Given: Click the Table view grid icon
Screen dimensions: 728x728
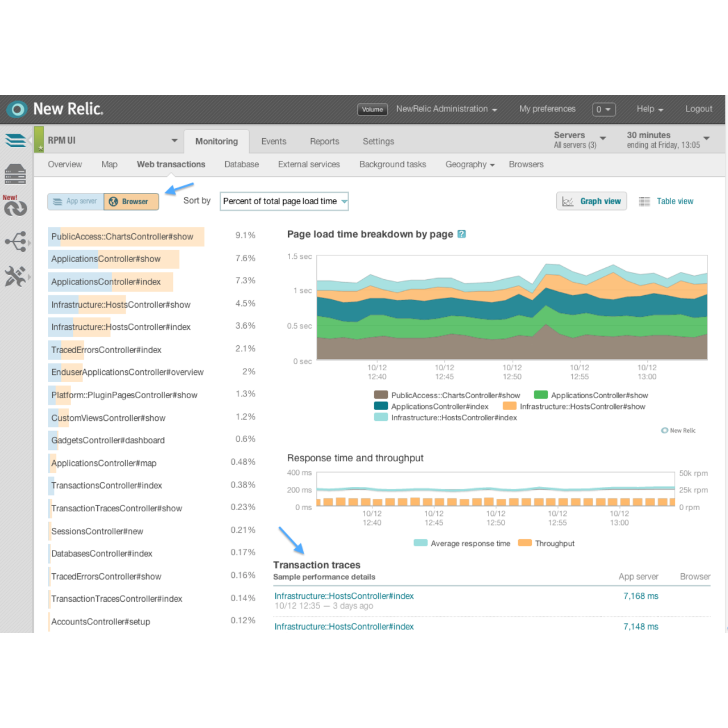Looking at the screenshot, I should coord(644,201).
